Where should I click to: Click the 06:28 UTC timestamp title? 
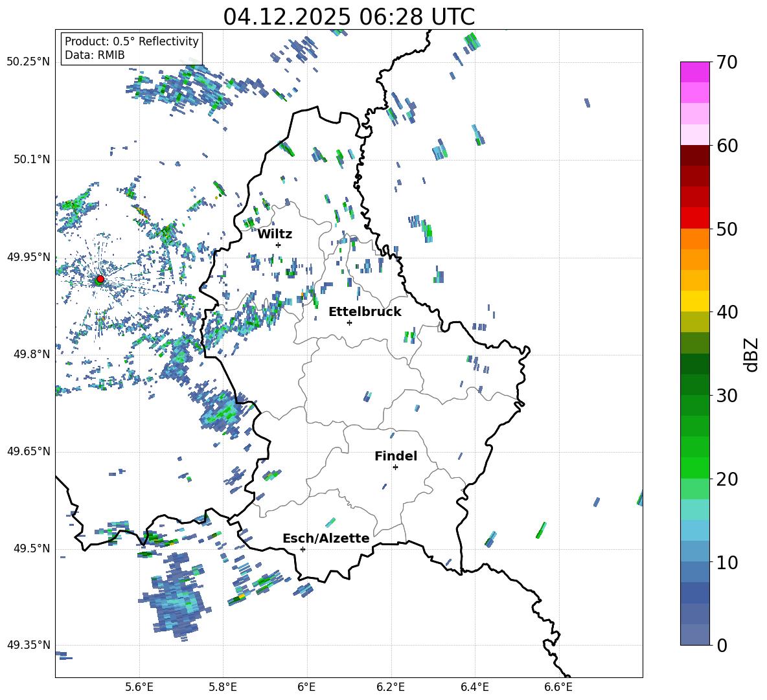tap(349, 17)
